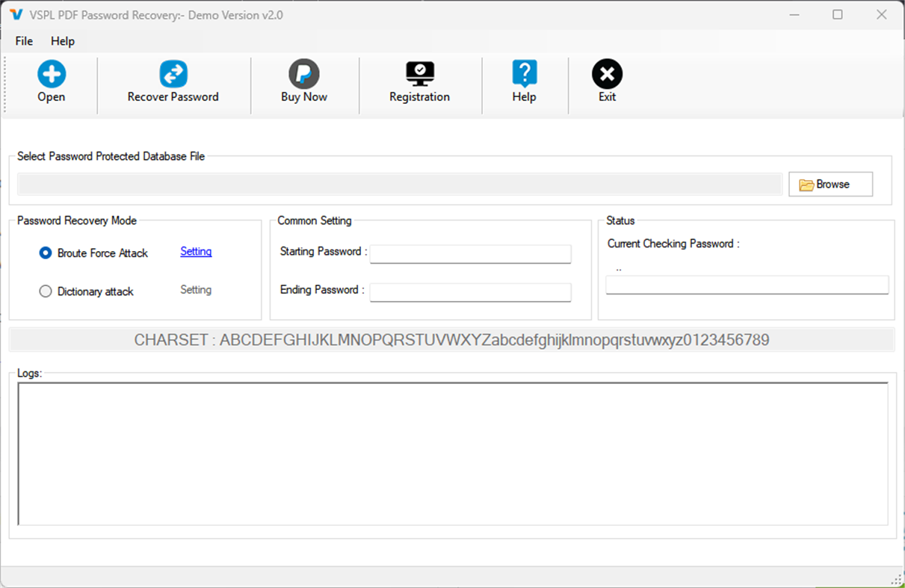
Task: Switch recovery mode back to Broute Force Attack
Action: tap(45, 253)
